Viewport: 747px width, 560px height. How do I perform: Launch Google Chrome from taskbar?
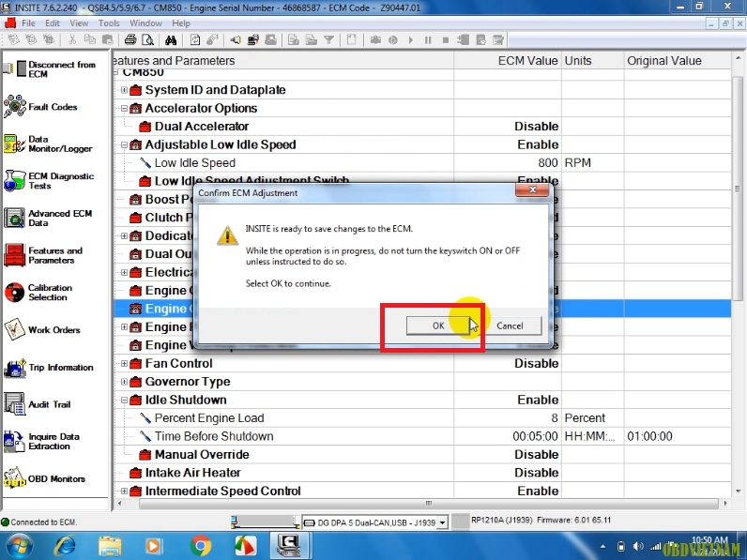201,546
